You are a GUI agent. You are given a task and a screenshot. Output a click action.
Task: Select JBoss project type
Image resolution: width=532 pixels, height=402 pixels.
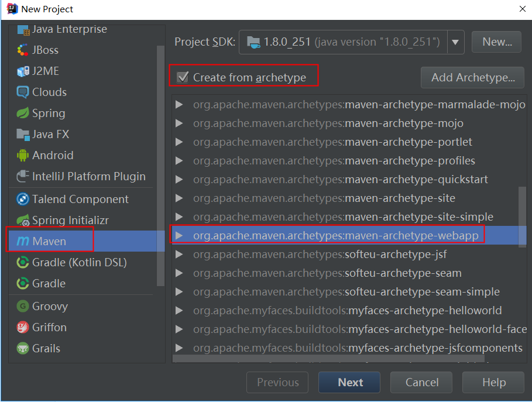[x=83, y=50]
